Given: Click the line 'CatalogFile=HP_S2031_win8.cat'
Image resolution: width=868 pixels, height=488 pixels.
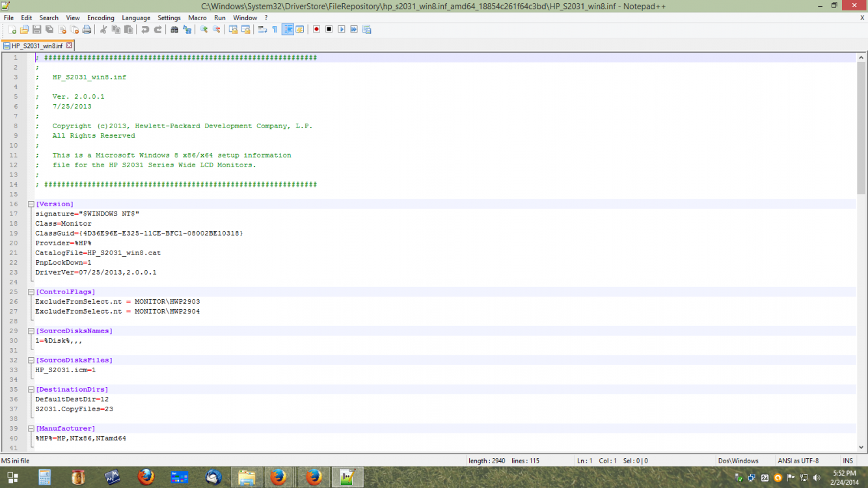Looking at the screenshot, I should (98, 253).
